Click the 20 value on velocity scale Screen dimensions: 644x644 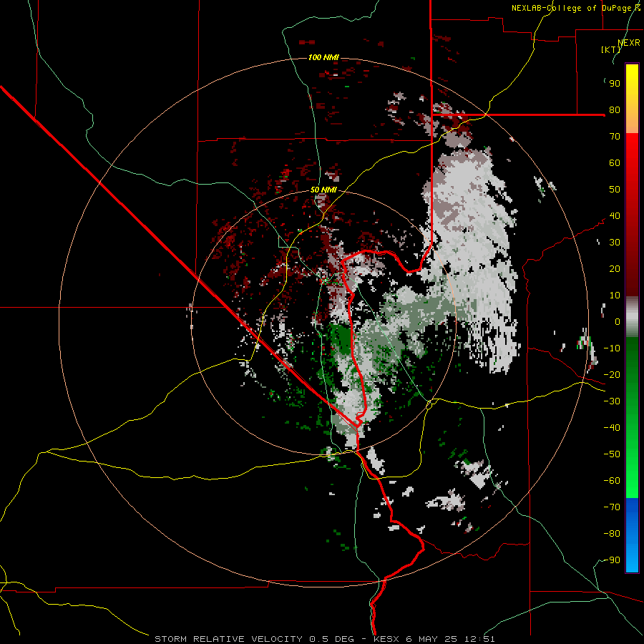pyautogui.click(x=615, y=269)
